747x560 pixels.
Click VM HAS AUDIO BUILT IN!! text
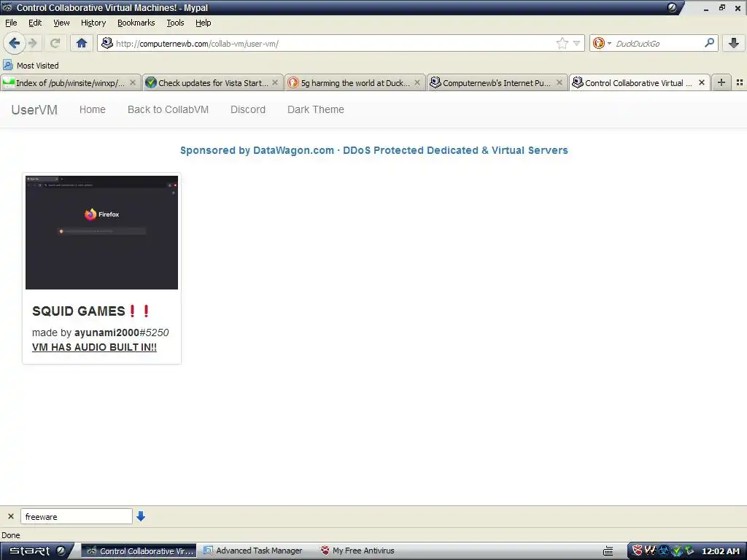pyautogui.click(x=94, y=347)
